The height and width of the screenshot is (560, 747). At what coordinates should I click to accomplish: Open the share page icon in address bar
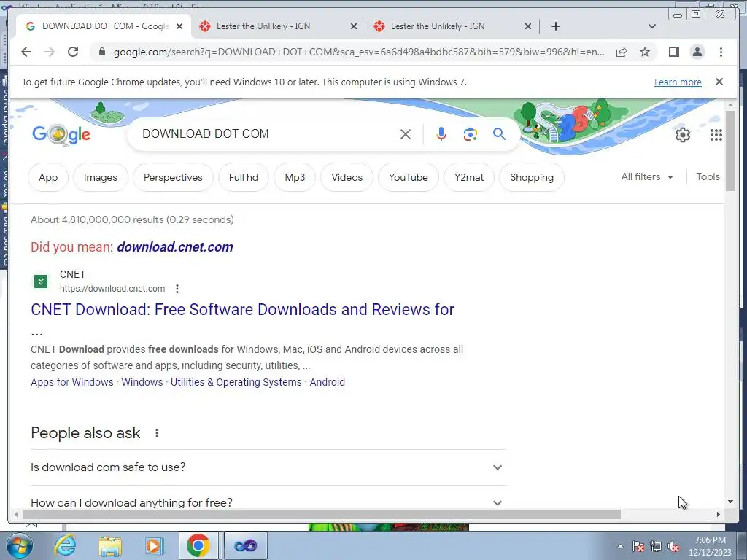(622, 52)
